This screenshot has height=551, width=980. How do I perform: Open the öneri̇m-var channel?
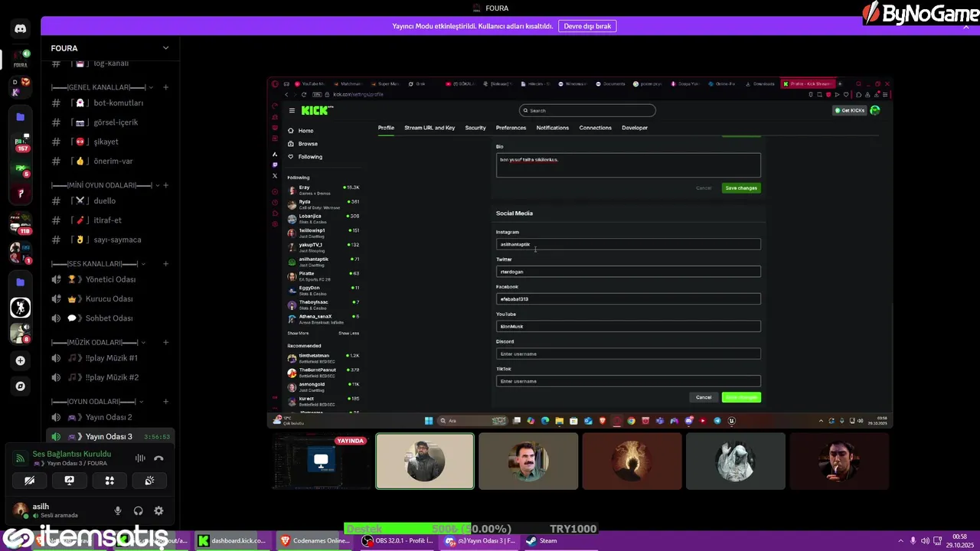(x=110, y=161)
